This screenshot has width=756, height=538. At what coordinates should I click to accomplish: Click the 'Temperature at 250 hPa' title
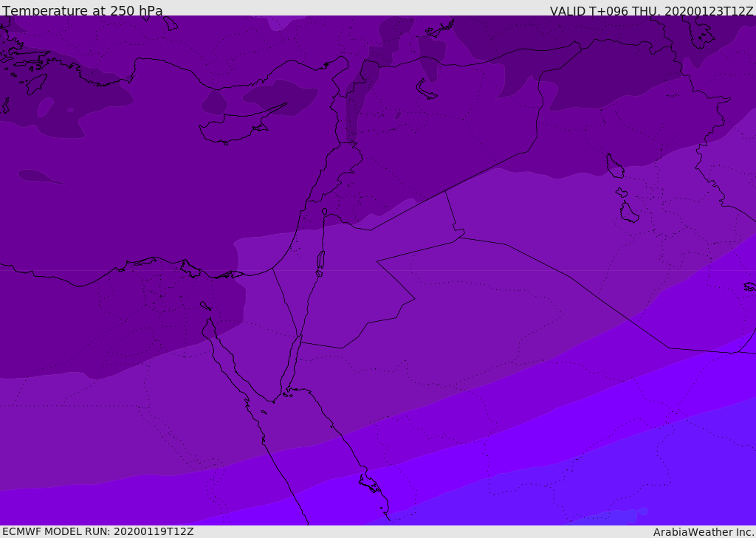(83, 10)
